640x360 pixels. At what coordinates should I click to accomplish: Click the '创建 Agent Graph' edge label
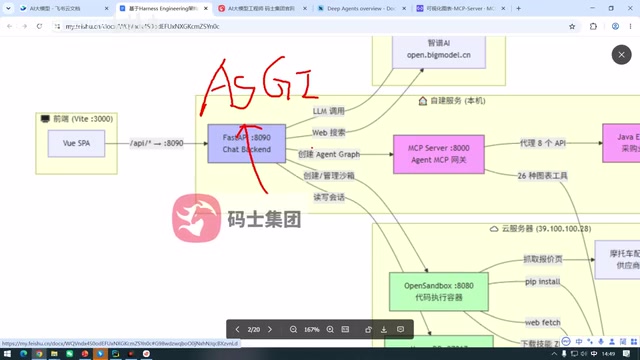tap(329, 154)
